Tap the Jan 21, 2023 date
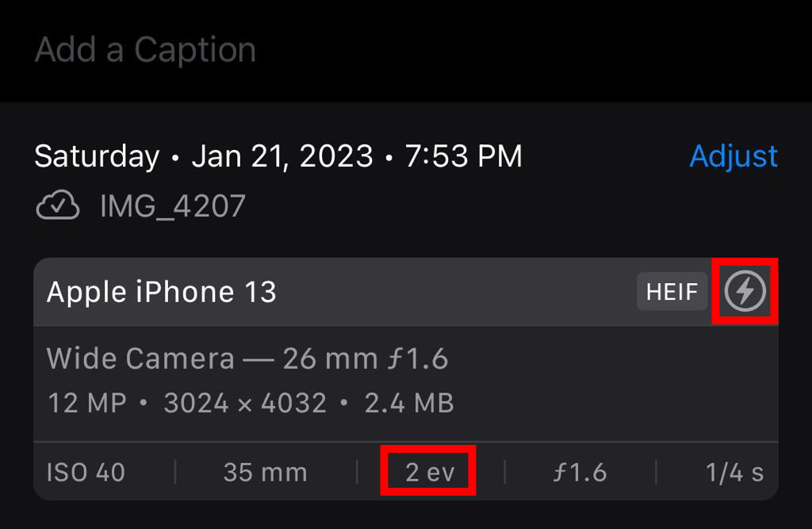812x529 pixels. point(282,156)
